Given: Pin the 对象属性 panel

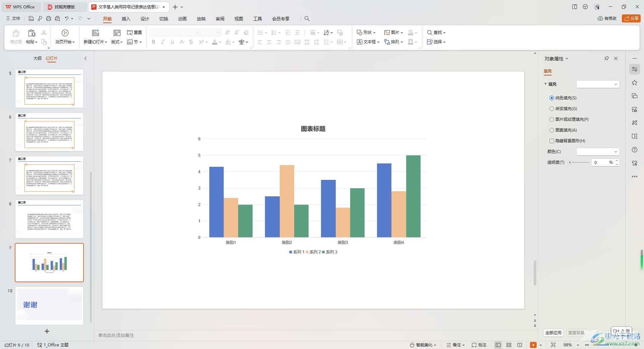Looking at the screenshot, I should (x=606, y=58).
